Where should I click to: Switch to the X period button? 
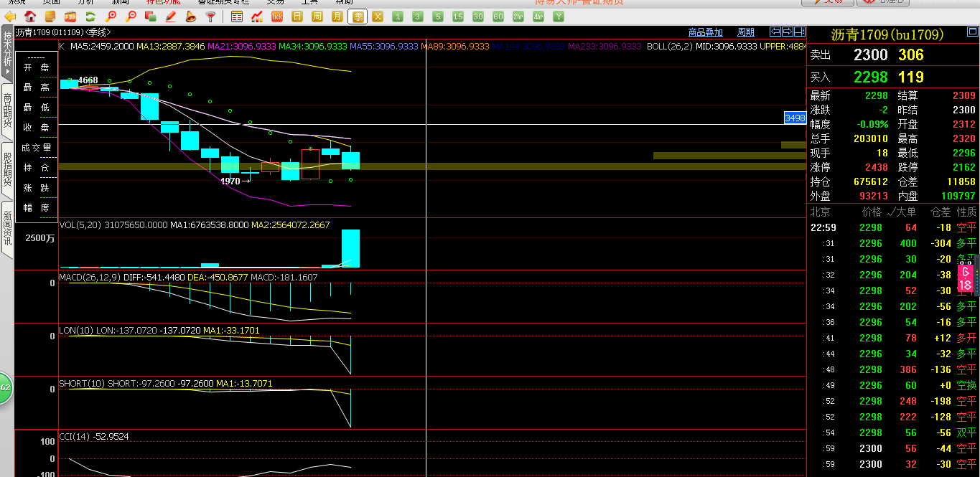(378, 16)
